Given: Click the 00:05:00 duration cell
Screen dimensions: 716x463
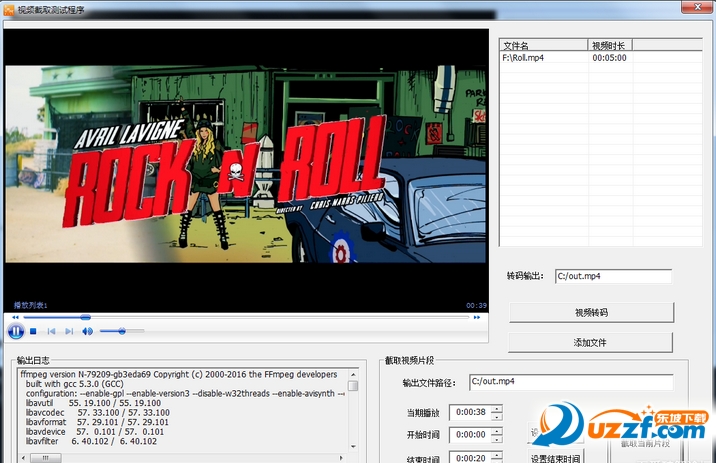Looking at the screenshot, I should [610, 58].
